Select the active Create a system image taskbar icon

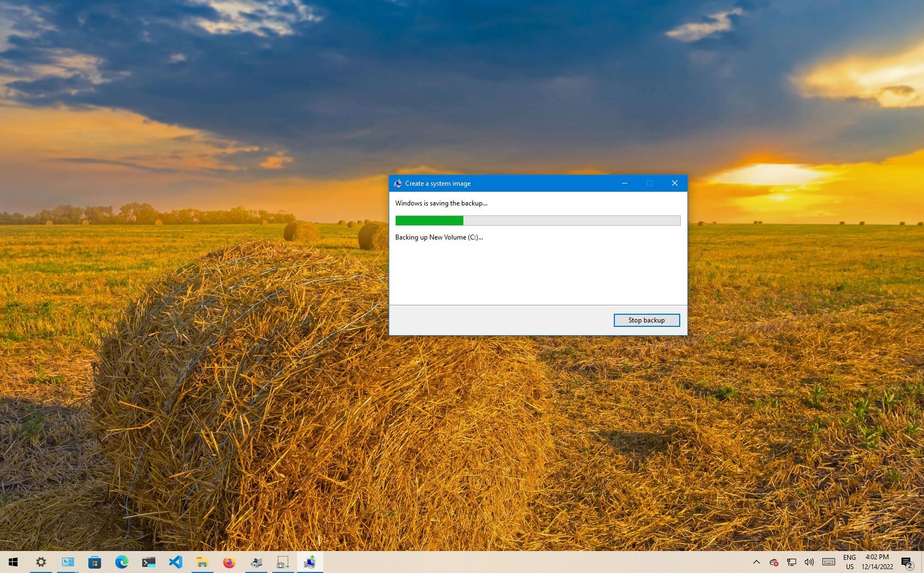[x=309, y=561]
